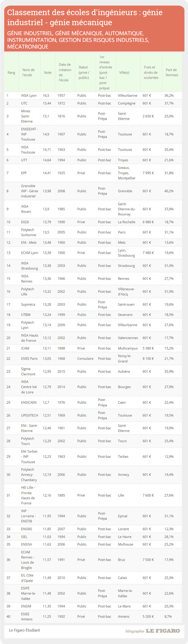Click the Statut (privé / public) header
The height and width of the screenshot is (644, 188).
point(84,73)
